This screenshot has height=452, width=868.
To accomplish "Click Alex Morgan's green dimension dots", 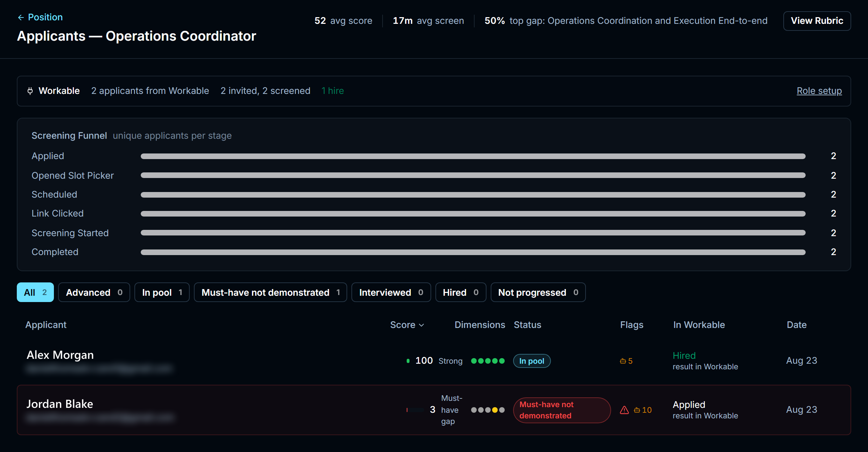I will [x=488, y=361].
